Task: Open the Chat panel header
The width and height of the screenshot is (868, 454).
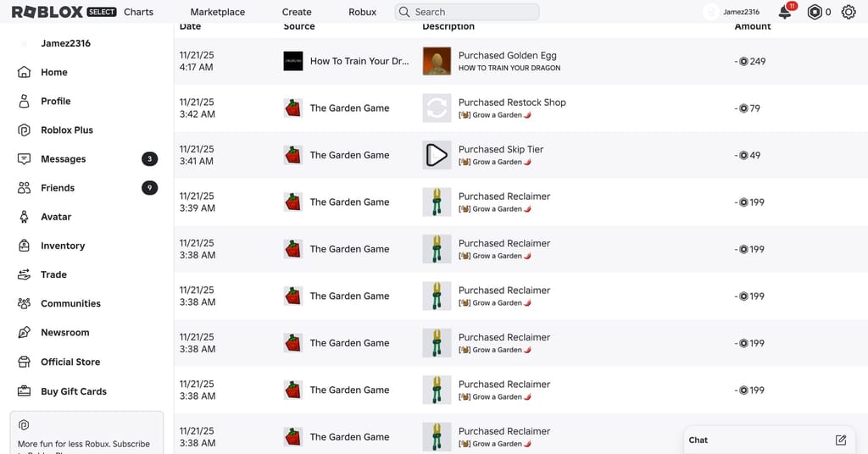Action: [x=770, y=440]
